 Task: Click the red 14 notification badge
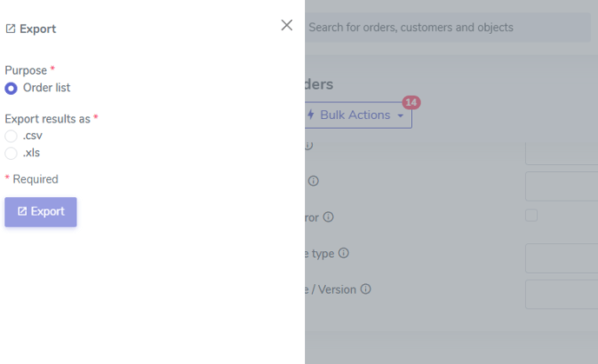411,103
